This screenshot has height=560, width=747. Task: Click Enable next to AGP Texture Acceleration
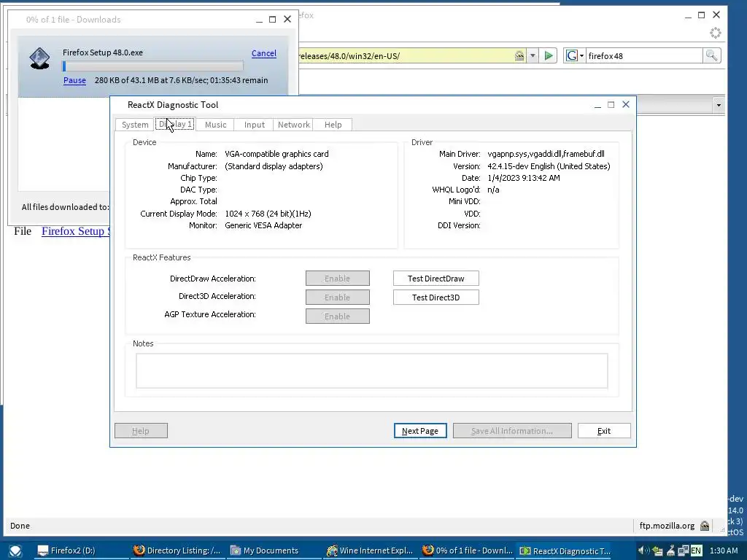point(337,316)
